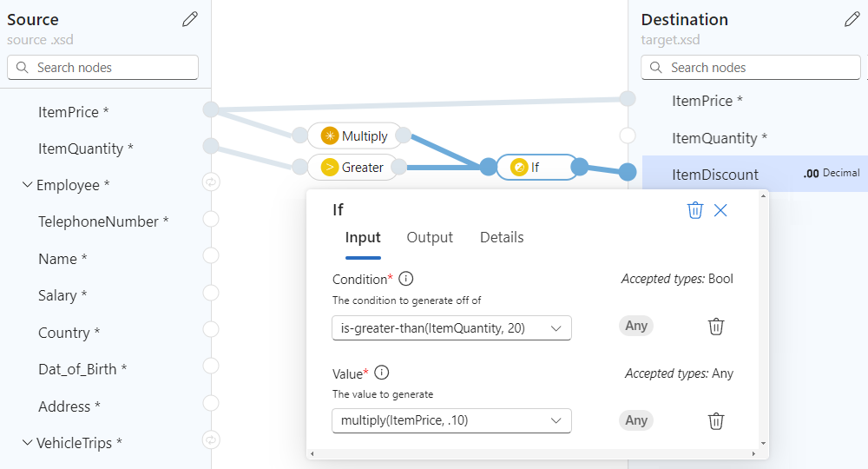Select the Multiply function node
This screenshot has height=469, width=868.
coord(355,135)
